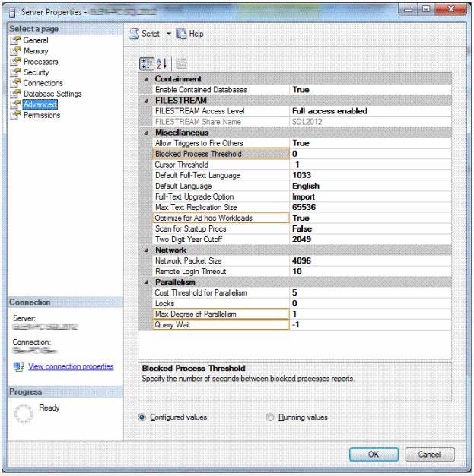This screenshot has width=474, height=476.
Task: Select Remote Login Timeout property
Action: (221, 271)
